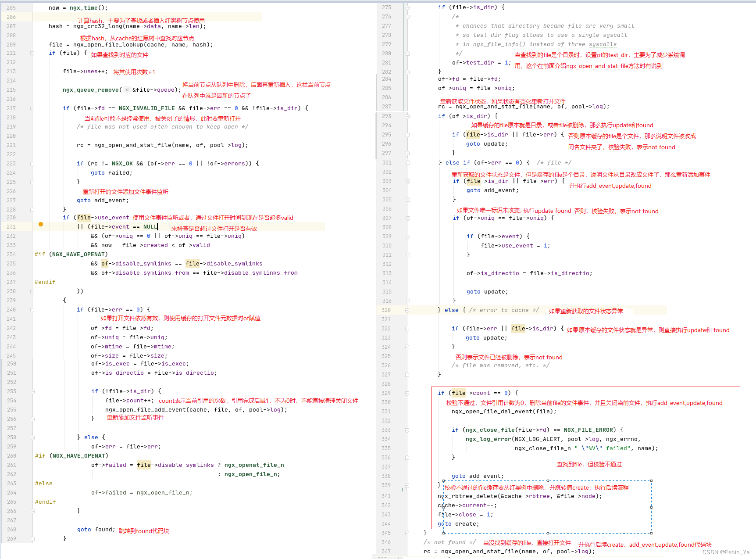Fold the block comment starting at line 276

[407, 17]
